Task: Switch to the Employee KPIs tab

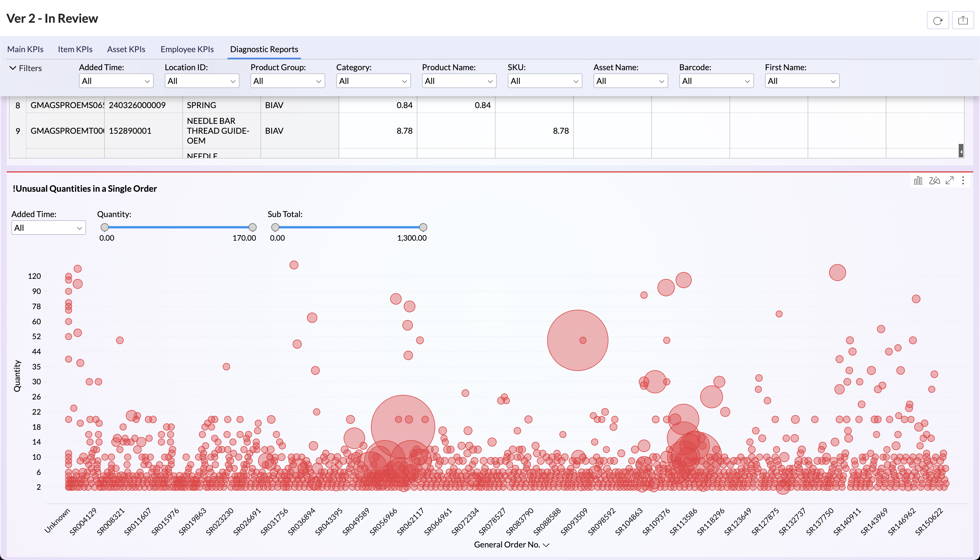Action: [187, 49]
